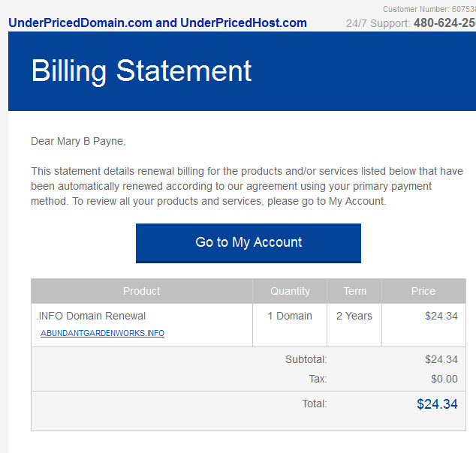Click the Subtotal label
This screenshot has width=476, height=453.
tap(306, 359)
